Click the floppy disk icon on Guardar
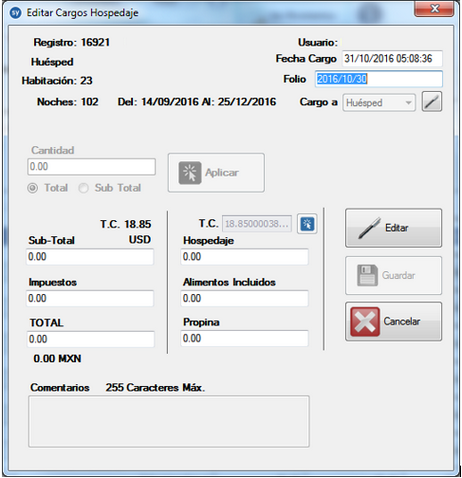The image size is (462, 478). (x=367, y=275)
